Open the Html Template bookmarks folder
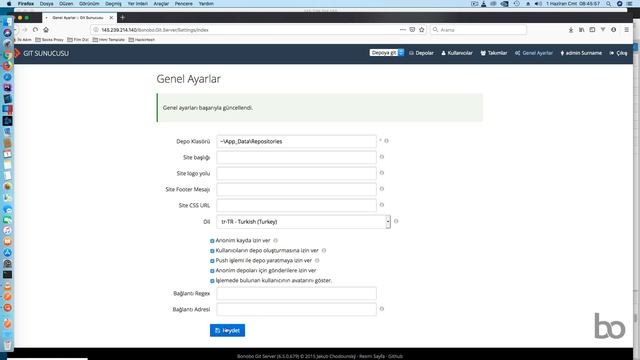Screen dimensions: 640x360 coord(109,40)
